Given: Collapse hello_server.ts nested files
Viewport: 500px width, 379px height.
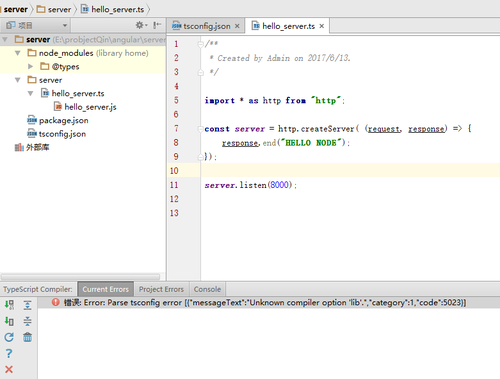Looking at the screenshot, I should (x=30, y=93).
